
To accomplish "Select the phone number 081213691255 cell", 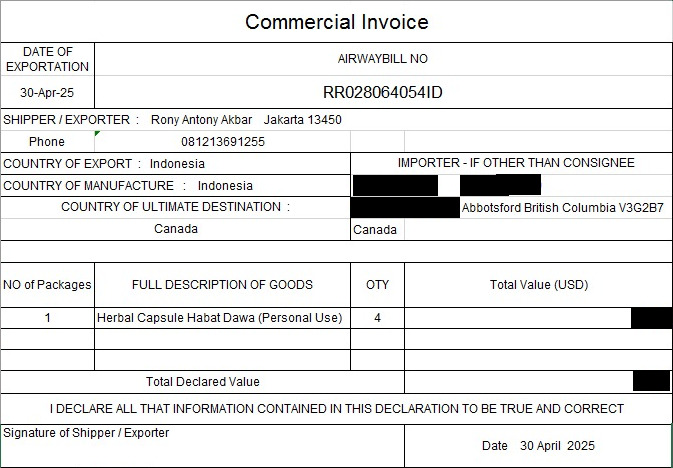I will 222,142.
